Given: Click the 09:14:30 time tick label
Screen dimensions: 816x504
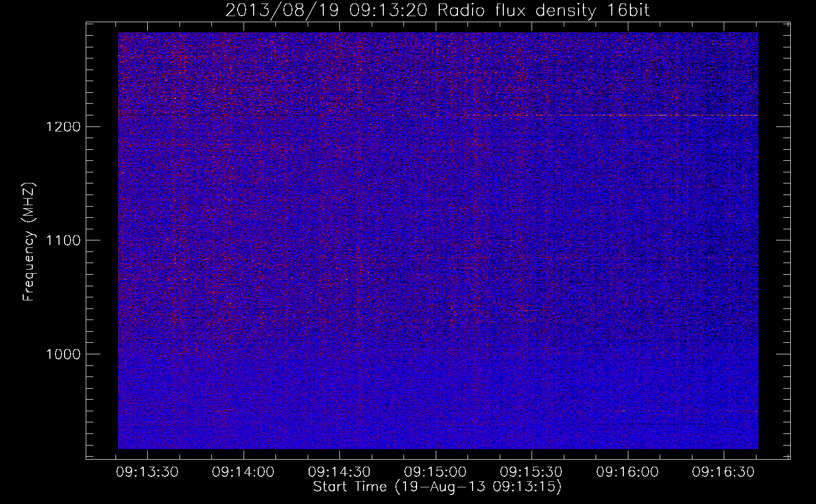Looking at the screenshot, I should (339, 472).
